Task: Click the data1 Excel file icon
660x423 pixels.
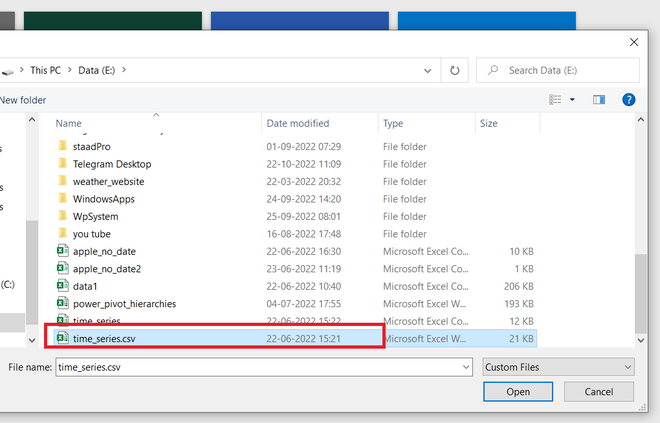Action: click(x=63, y=286)
